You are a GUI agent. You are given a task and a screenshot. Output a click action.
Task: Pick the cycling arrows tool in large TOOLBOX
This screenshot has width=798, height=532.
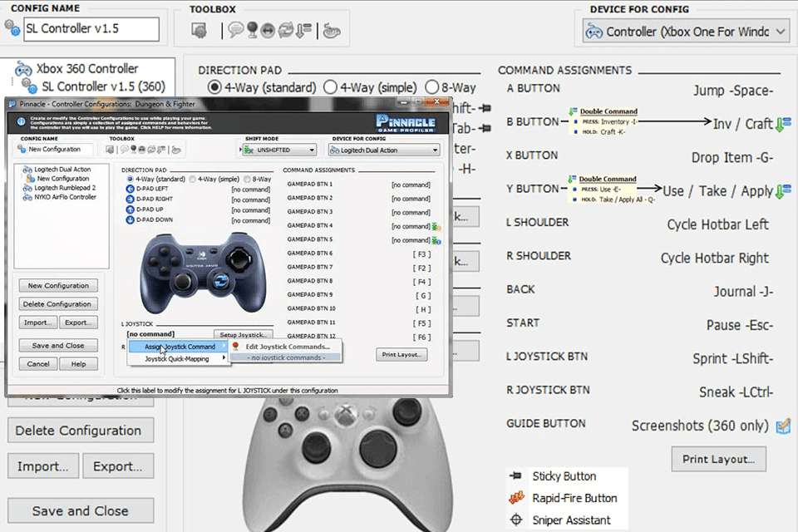click(x=285, y=31)
